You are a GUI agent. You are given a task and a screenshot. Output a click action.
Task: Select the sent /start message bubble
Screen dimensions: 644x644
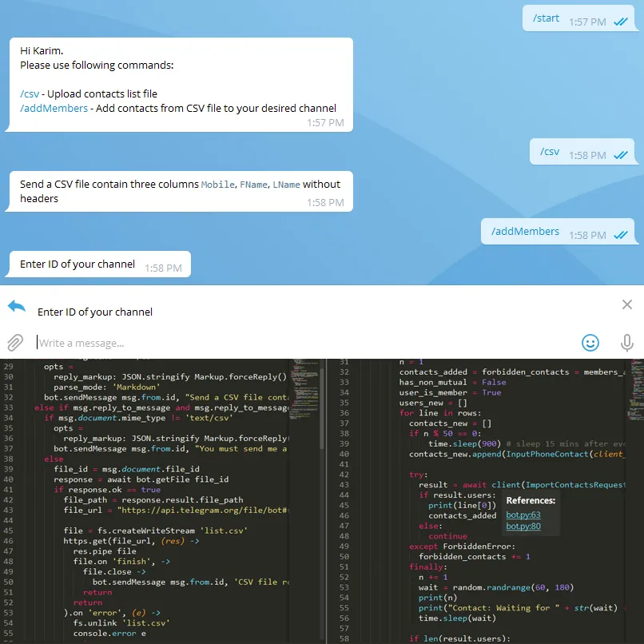click(x=547, y=18)
